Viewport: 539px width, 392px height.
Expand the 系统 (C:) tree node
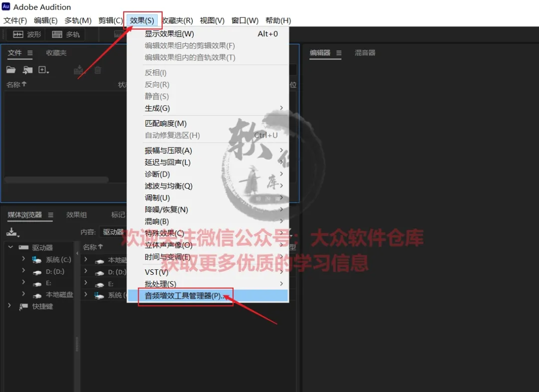[x=23, y=259]
